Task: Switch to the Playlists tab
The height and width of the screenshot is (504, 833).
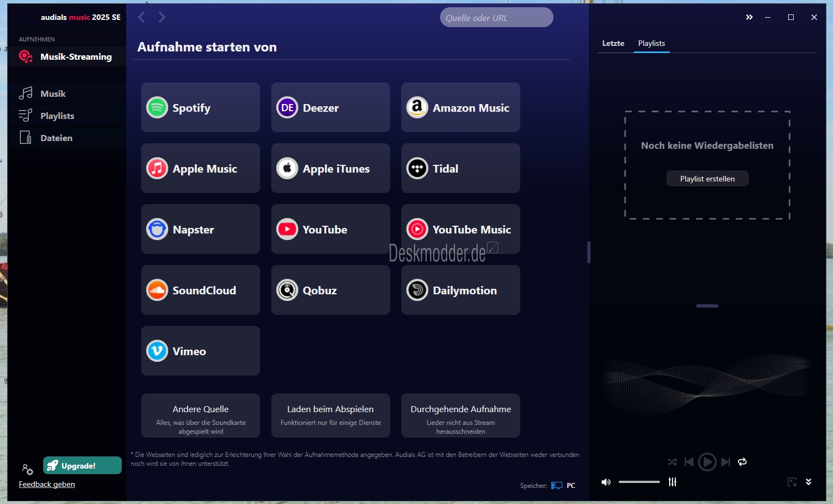Action: (x=651, y=43)
